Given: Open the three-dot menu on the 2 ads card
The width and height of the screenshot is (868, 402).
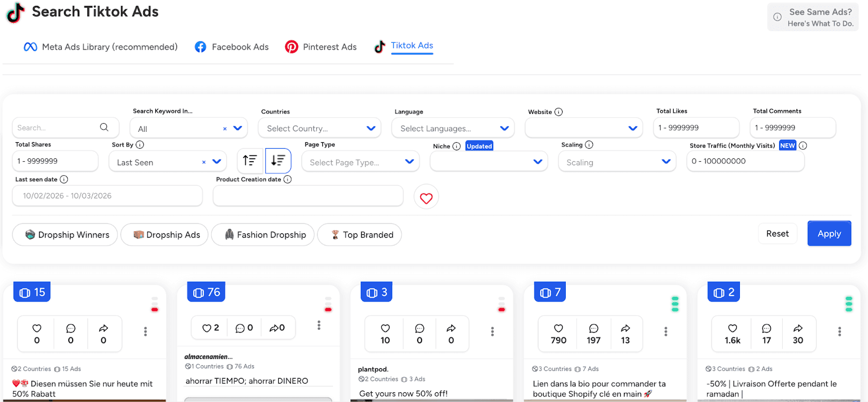Looking at the screenshot, I should coord(839,331).
